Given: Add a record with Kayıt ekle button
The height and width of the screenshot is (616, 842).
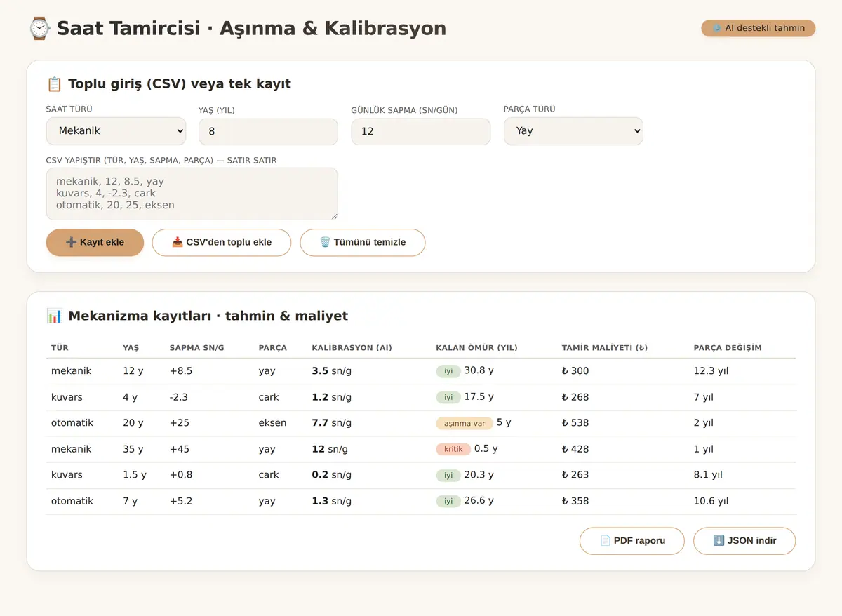Looking at the screenshot, I should click(x=95, y=243).
